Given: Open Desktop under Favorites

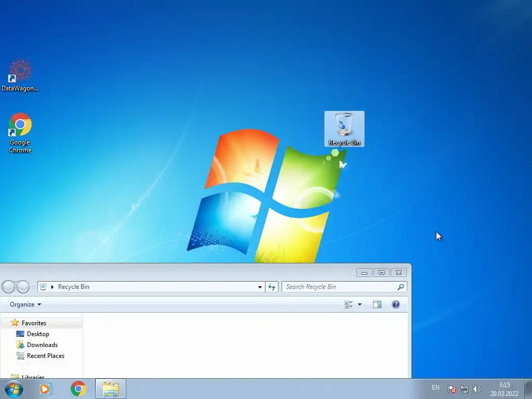Looking at the screenshot, I should click(38, 334).
